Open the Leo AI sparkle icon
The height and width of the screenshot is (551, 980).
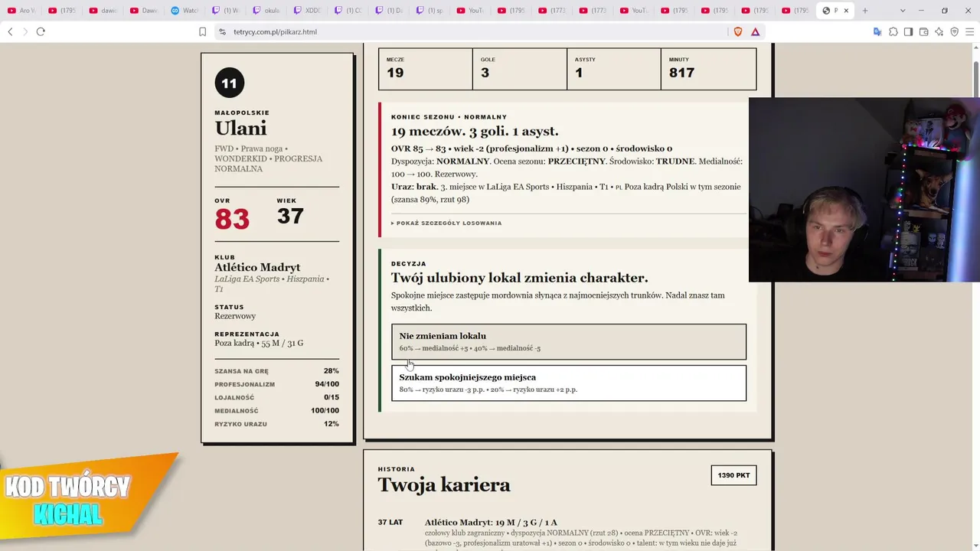[x=939, y=31]
